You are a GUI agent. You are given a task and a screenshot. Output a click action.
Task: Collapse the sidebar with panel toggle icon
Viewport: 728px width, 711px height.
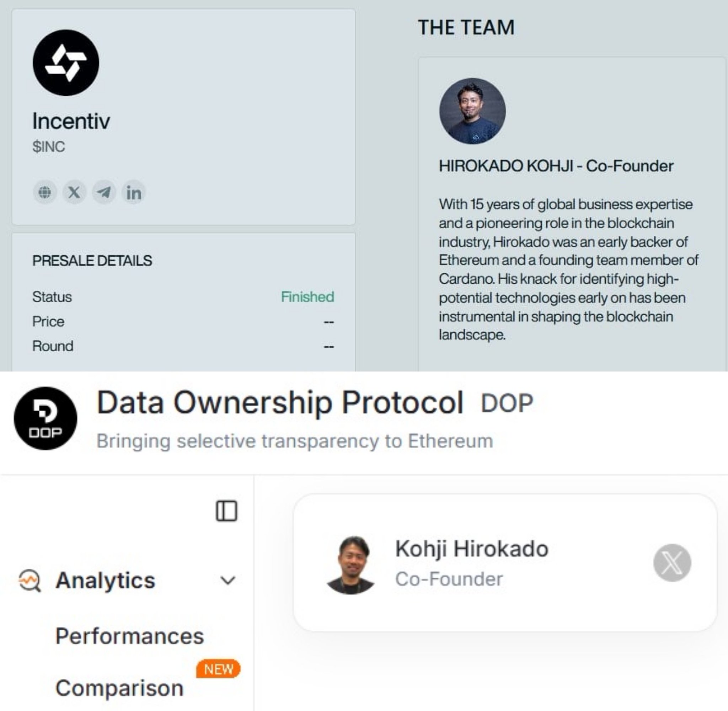coord(227,511)
